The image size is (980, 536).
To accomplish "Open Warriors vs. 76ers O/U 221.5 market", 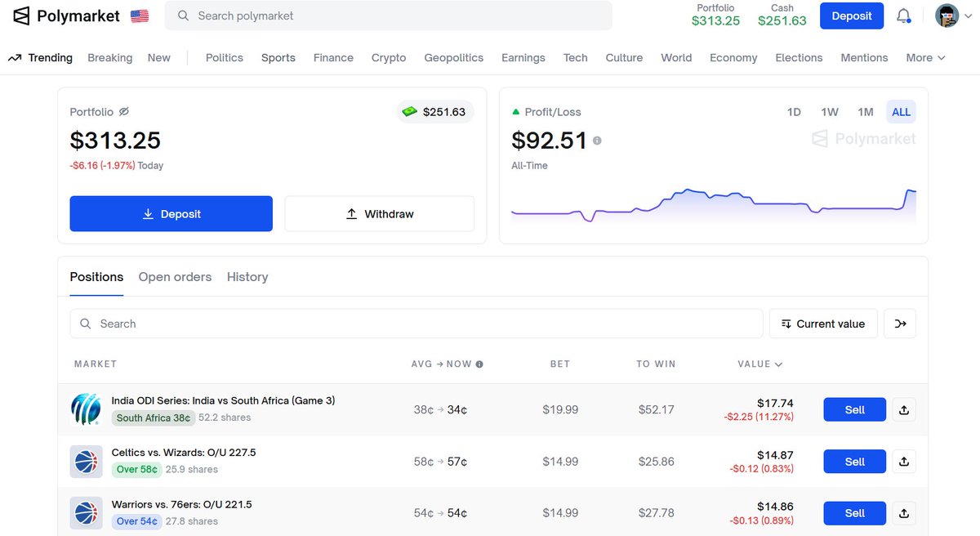I will 181,504.
